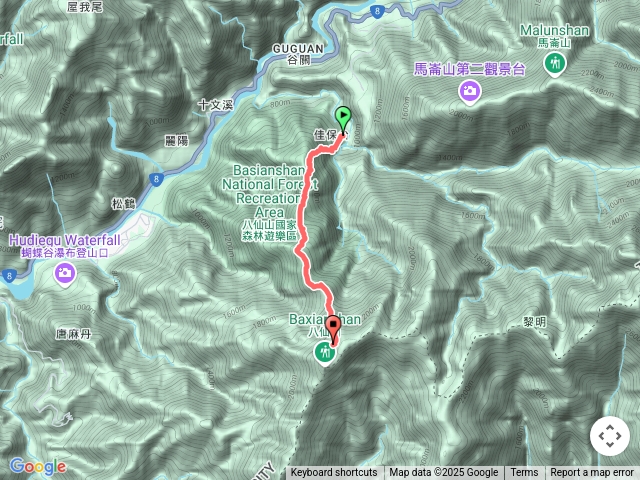Screen dimensions: 640x480
Task: Click the 馬崙山第二觀景台 text label
Action: point(469,69)
